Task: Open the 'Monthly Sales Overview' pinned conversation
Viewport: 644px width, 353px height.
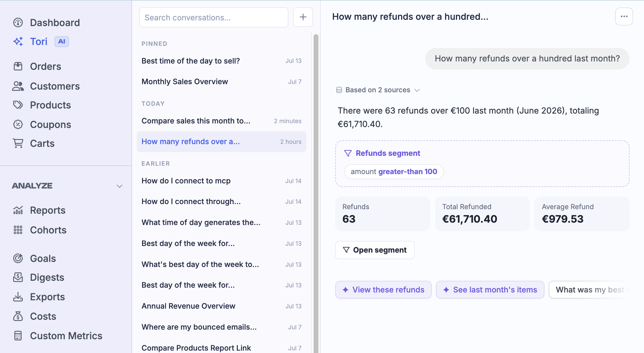Action: [222, 82]
